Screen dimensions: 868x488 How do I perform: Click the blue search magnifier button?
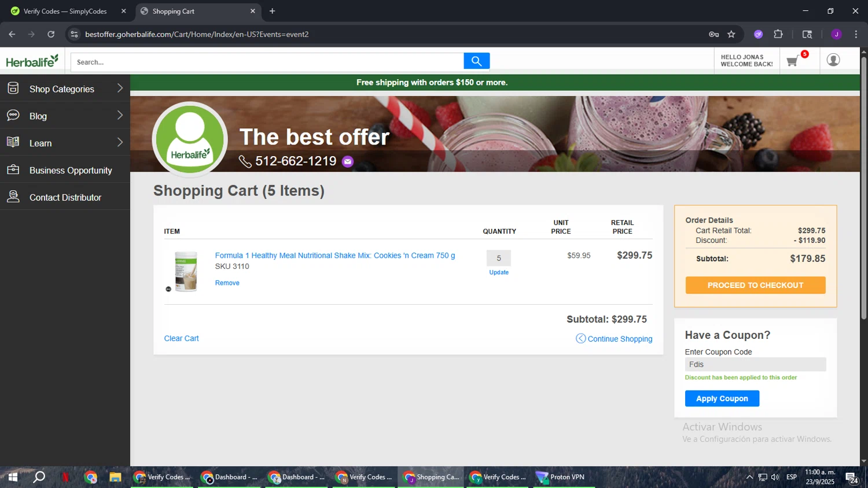coord(476,61)
